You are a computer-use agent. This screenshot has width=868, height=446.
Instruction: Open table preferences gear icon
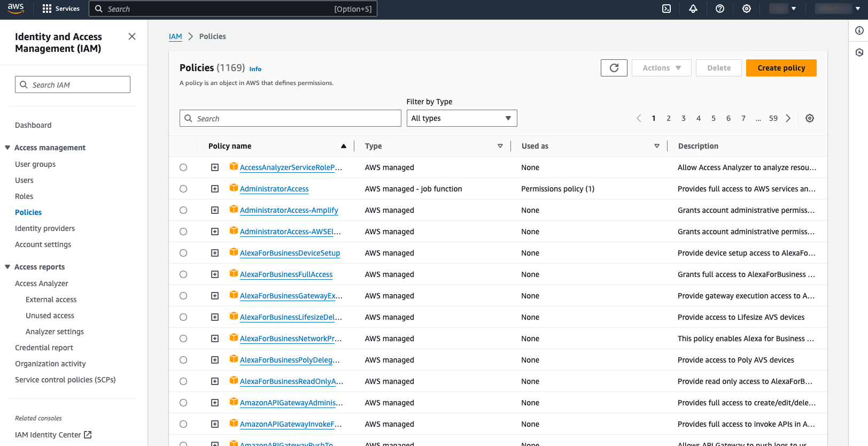click(x=810, y=118)
